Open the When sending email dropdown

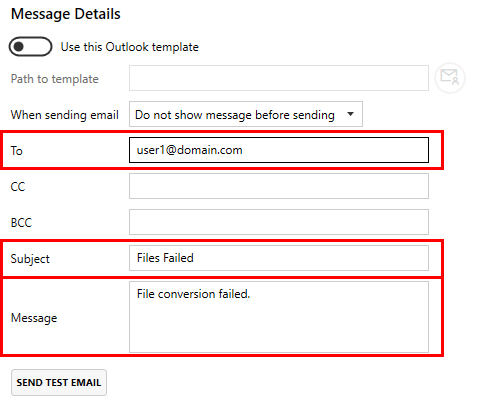[246, 114]
